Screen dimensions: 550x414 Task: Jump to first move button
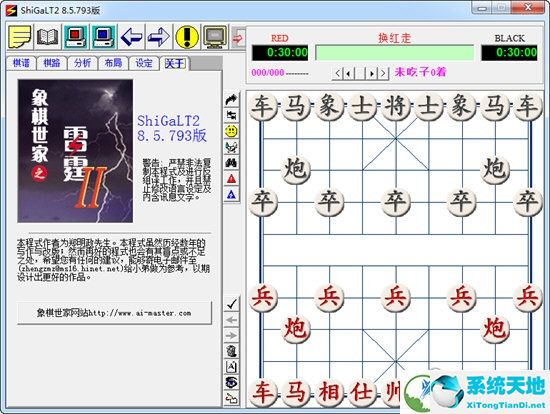click(337, 73)
